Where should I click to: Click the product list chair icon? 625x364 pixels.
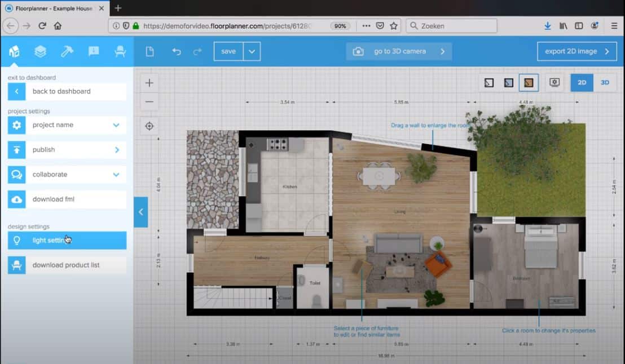(17, 265)
